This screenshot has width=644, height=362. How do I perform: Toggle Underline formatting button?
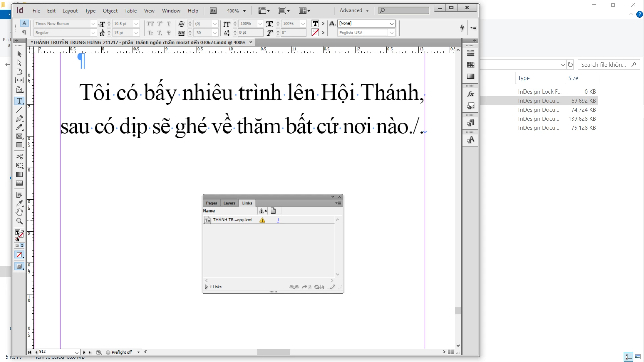coord(169,24)
